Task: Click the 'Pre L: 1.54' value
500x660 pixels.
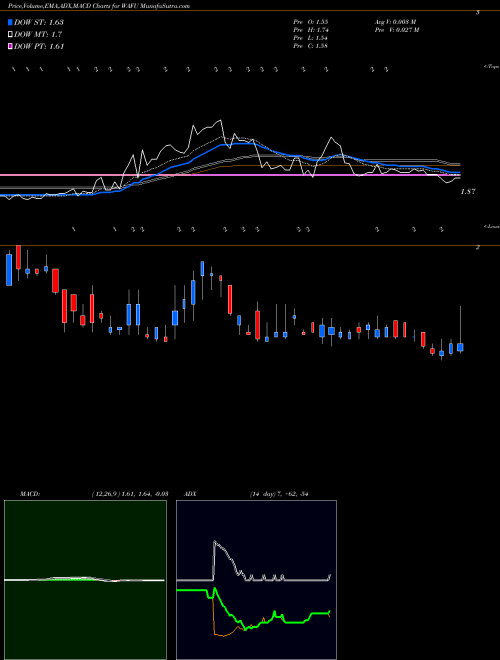Action: (311, 37)
